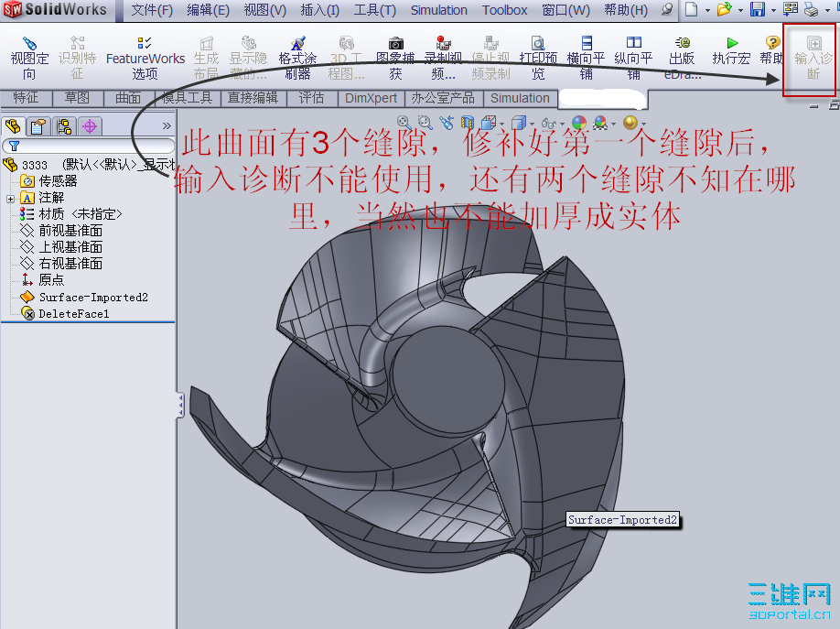Viewport: 840px width, 629px height.
Task: Click the Help (帮助) question mark icon
Action: pos(772,43)
